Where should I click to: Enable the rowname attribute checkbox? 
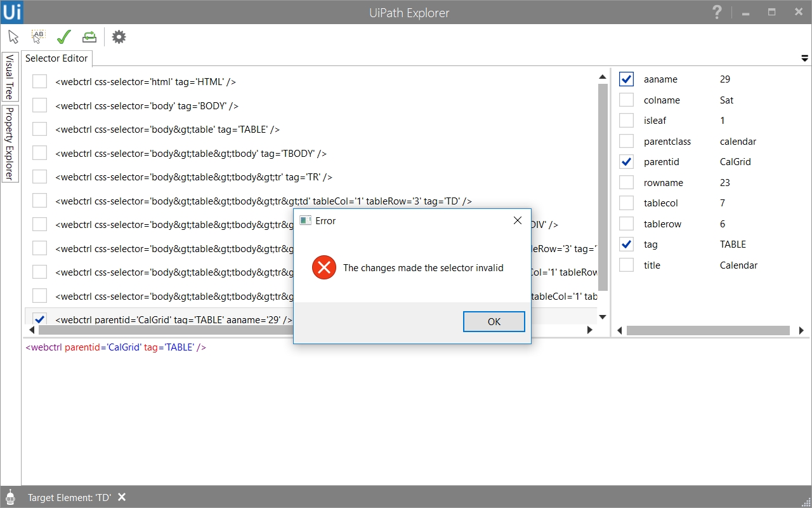(626, 182)
